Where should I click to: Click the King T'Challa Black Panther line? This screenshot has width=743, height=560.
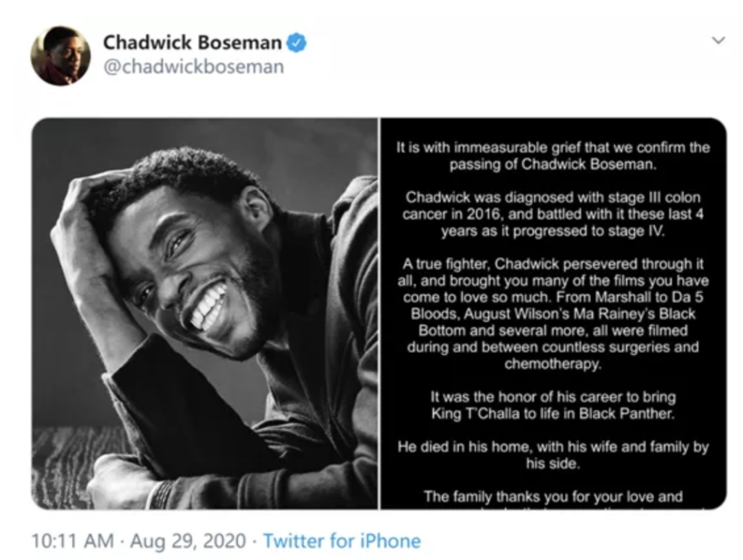552,413
